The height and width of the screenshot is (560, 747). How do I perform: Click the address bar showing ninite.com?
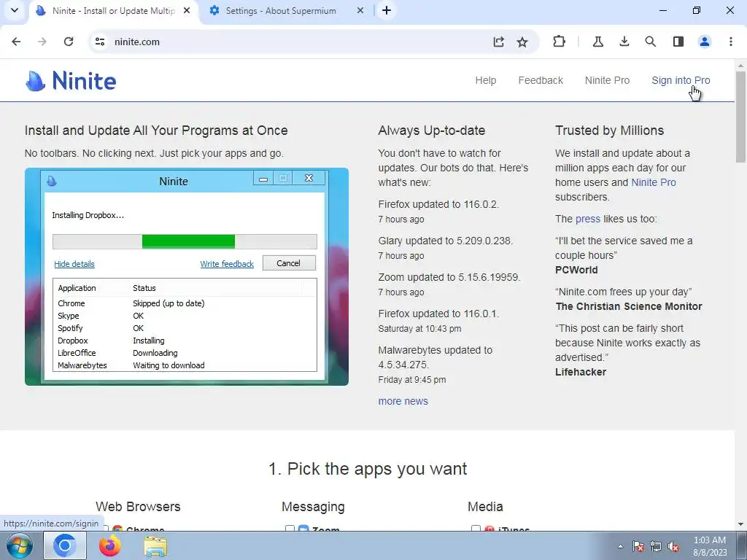(300, 42)
